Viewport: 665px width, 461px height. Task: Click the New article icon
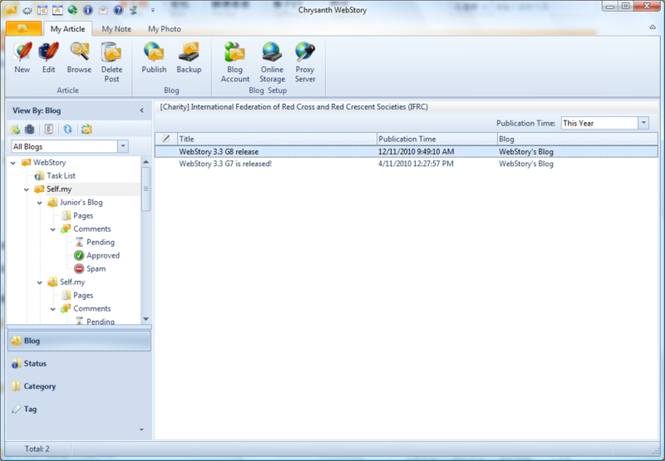pyautogui.click(x=22, y=58)
